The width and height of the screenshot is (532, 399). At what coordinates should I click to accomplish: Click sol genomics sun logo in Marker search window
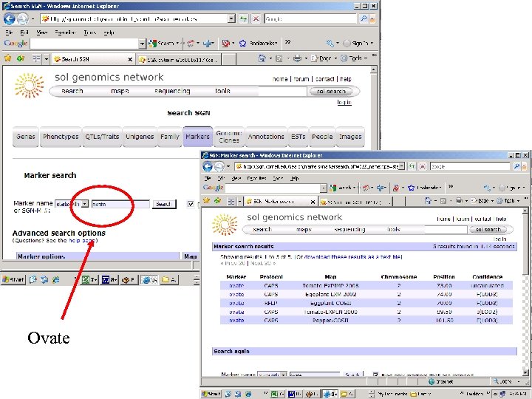pyautogui.click(x=225, y=225)
